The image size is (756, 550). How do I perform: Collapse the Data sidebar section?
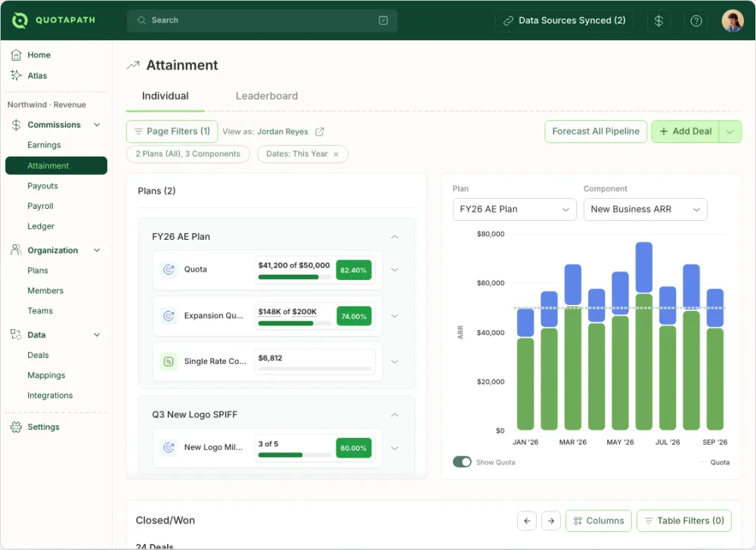click(97, 334)
